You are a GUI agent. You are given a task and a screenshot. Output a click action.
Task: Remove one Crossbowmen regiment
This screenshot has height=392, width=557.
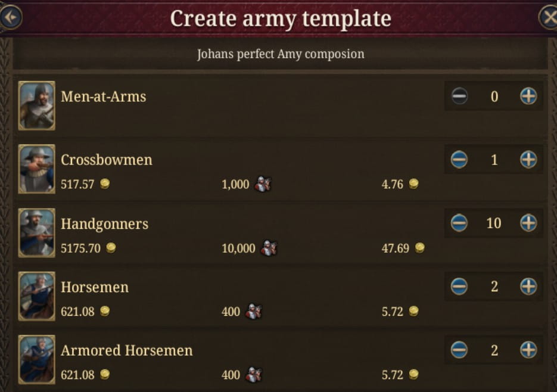(459, 160)
